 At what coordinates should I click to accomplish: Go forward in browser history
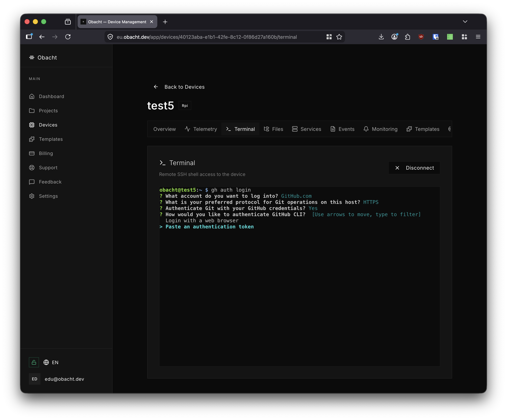point(55,37)
